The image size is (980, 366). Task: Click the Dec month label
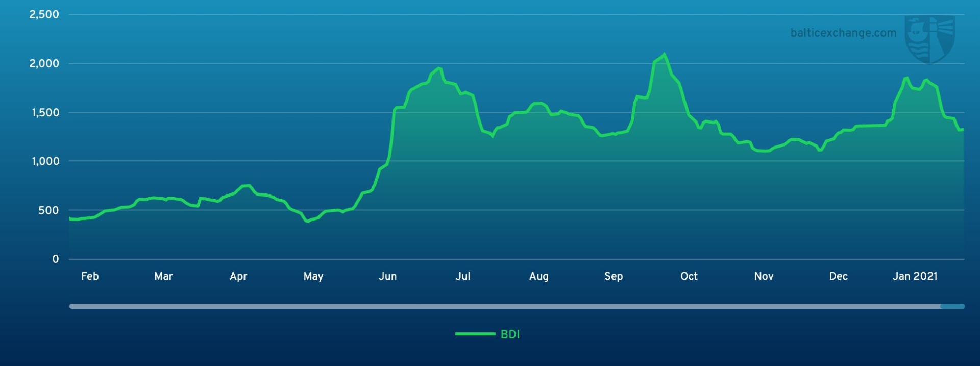838,276
